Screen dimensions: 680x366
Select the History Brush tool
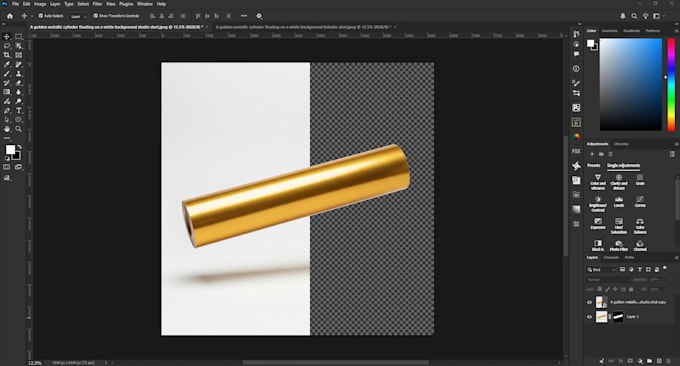(7, 83)
